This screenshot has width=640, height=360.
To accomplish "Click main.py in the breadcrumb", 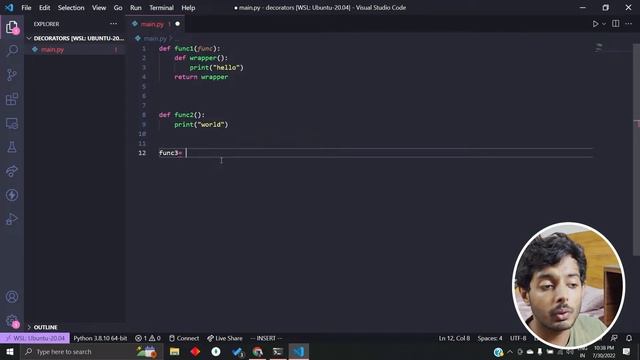I will pyautogui.click(x=155, y=38).
